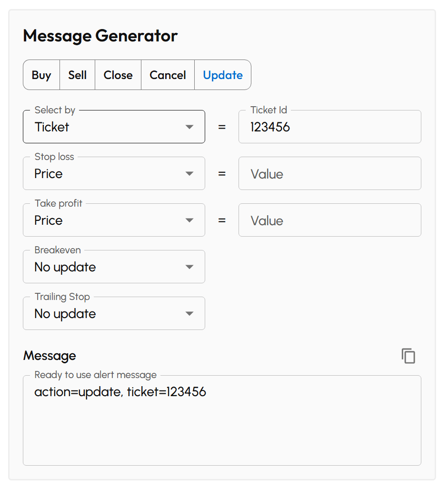Click the Message Generator heading
The width and height of the screenshot is (448, 489).
[x=100, y=36]
